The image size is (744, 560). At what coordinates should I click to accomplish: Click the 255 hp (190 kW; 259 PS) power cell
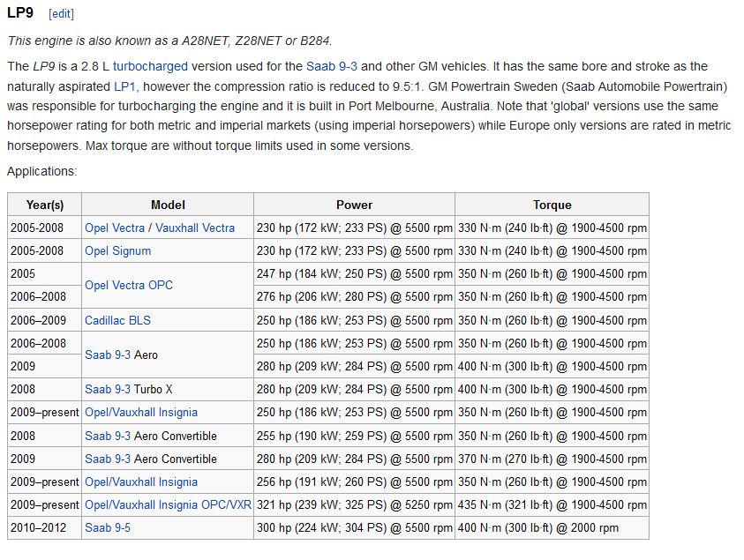[x=355, y=436]
